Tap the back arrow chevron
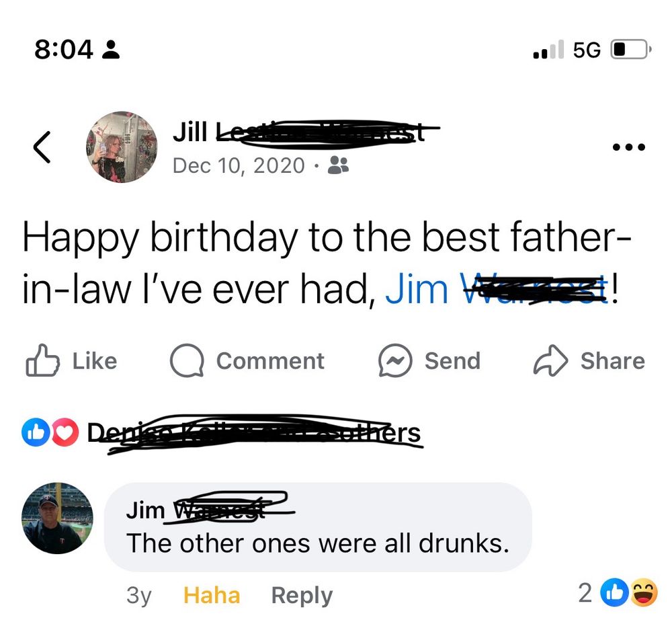The image size is (672, 626). pyautogui.click(x=42, y=147)
